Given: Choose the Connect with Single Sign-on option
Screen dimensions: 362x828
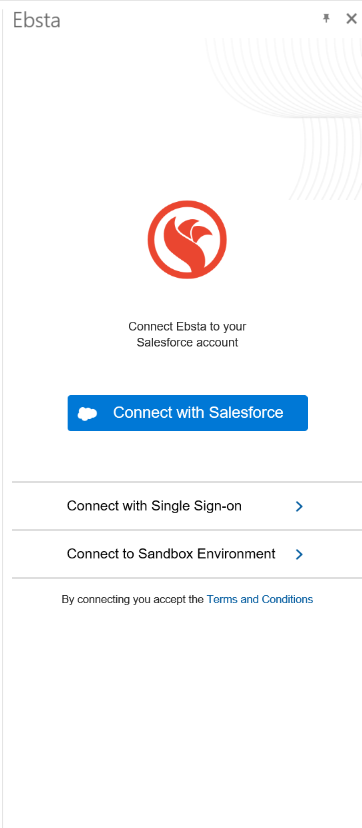Looking at the screenshot, I should 187,506.
